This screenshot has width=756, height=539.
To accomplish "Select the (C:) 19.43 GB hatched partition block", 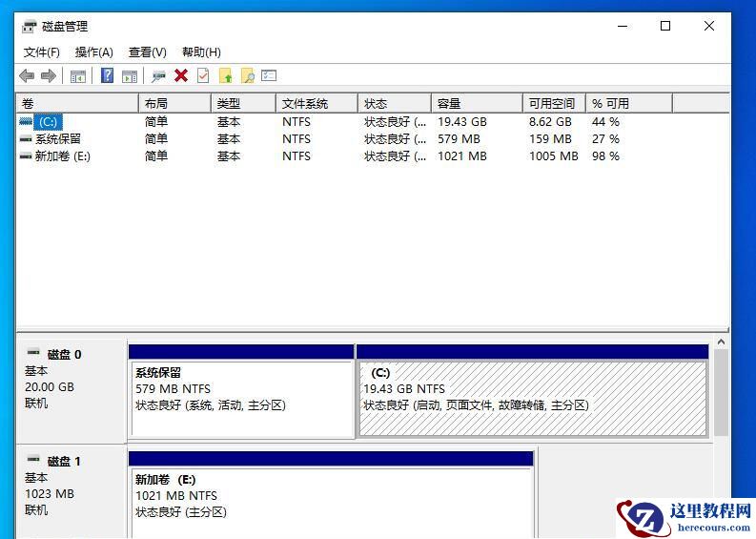I will [x=532, y=391].
